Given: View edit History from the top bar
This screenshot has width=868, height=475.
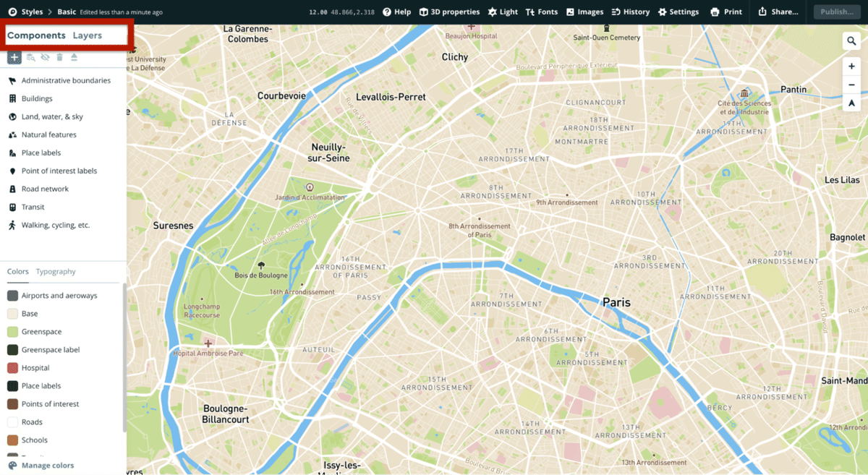Looking at the screenshot, I should [629, 12].
